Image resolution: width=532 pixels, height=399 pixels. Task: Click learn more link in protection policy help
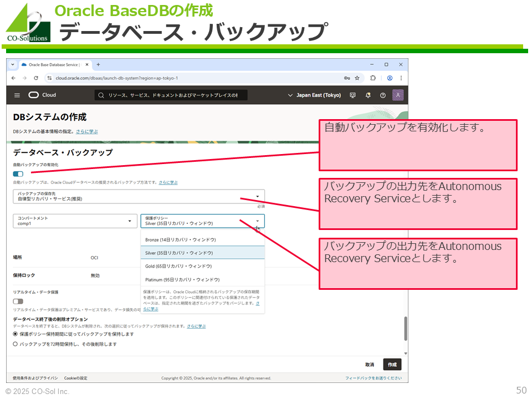151,309
